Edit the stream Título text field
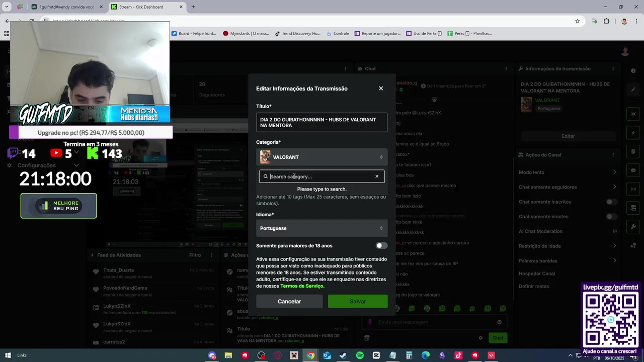This screenshot has width=644, height=362. pyautogui.click(x=322, y=123)
